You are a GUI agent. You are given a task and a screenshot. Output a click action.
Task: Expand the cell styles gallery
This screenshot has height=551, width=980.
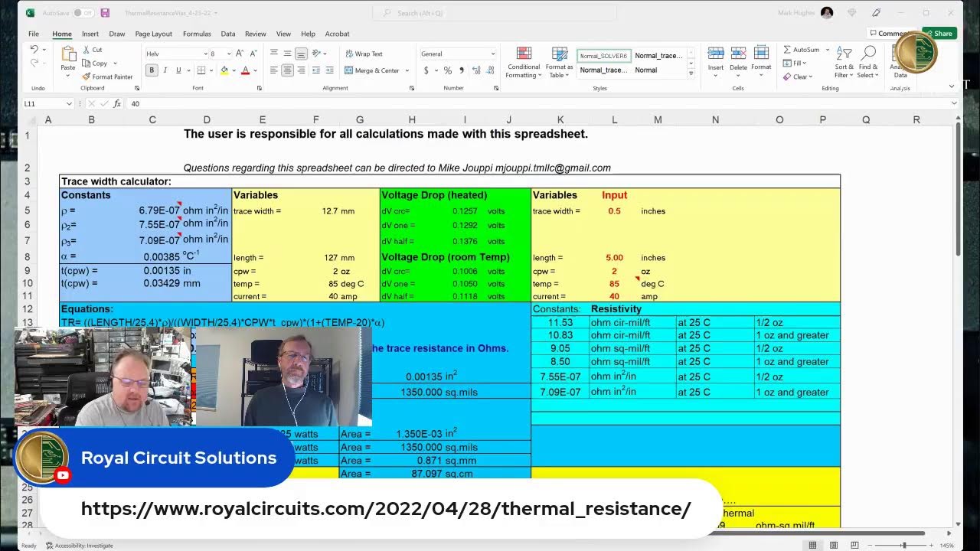click(x=691, y=73)
